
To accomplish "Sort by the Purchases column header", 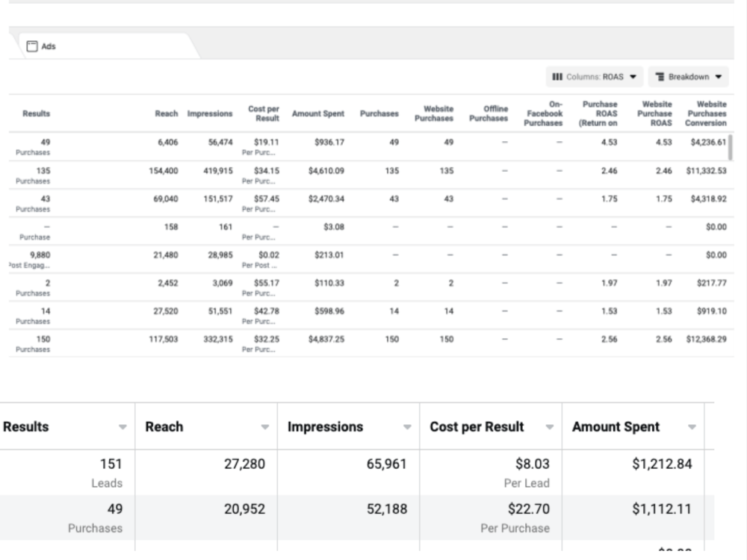I will [379, 113].
